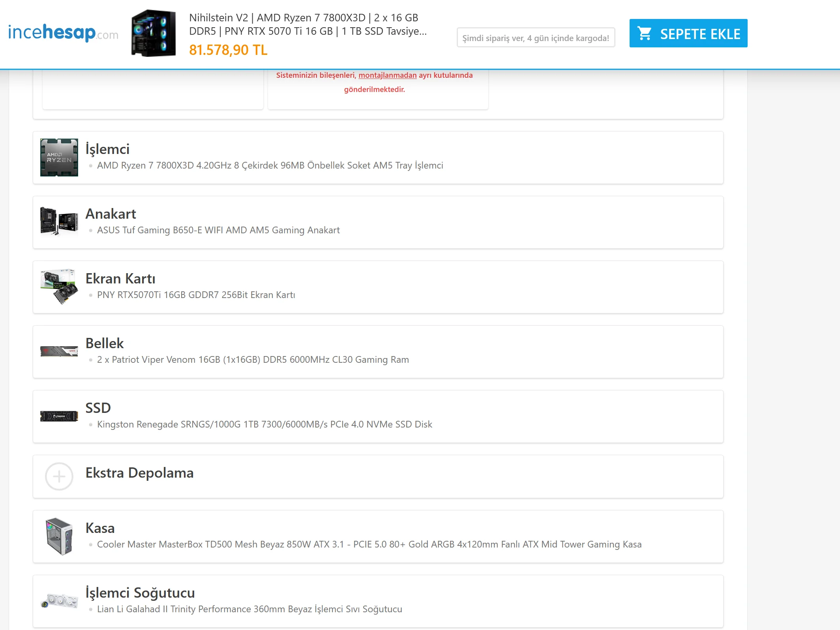Expand the Ekran Kartı section
The image size is (840, 630).
click(120, 279)
